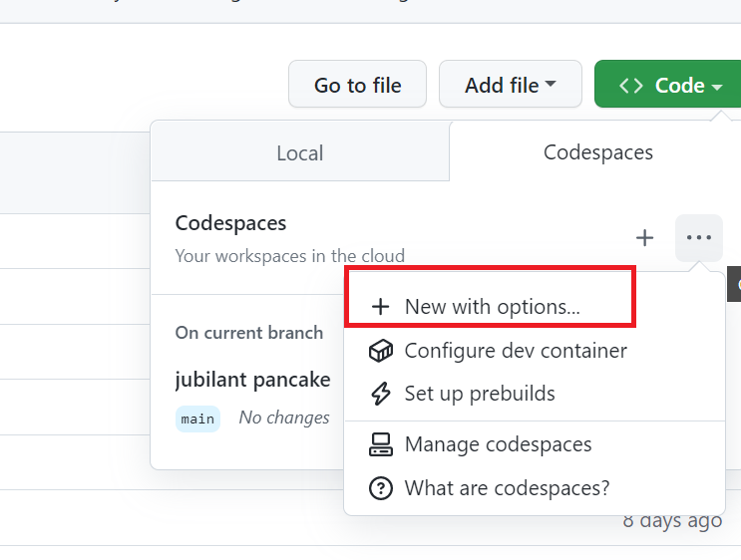Click the Codespaces section heading
Image resolution: width=741 pixels, height=560 pixels.
230,223
